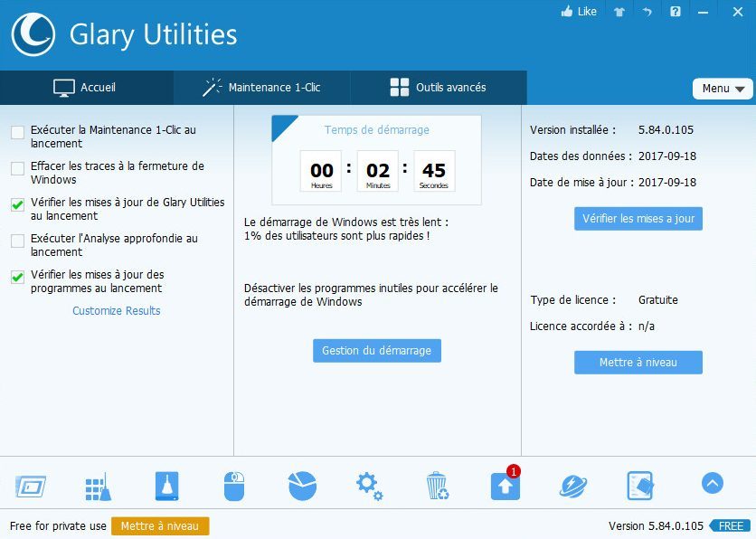Uncheck Vérifier les mises à jour des programmes
Screen dimensions: 756x539
tap(18, 278)
